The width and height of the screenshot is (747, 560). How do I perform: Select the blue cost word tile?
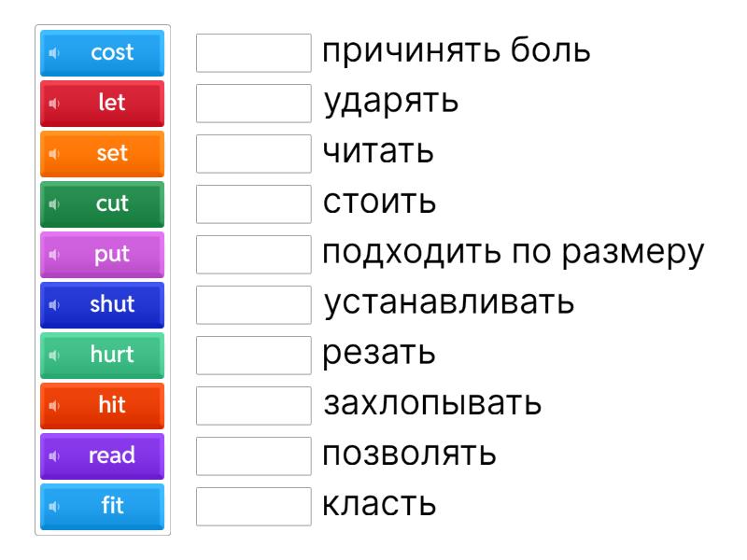click(111, 53)
